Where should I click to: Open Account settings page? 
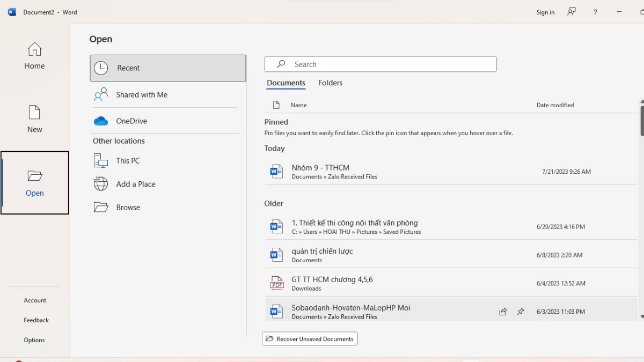35,300
